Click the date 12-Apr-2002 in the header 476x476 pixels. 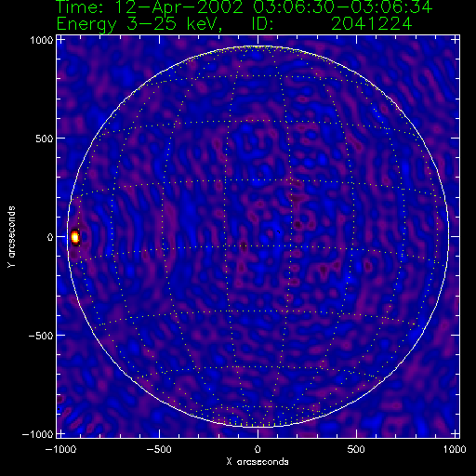pyautogui.click(x=178, y=7)
